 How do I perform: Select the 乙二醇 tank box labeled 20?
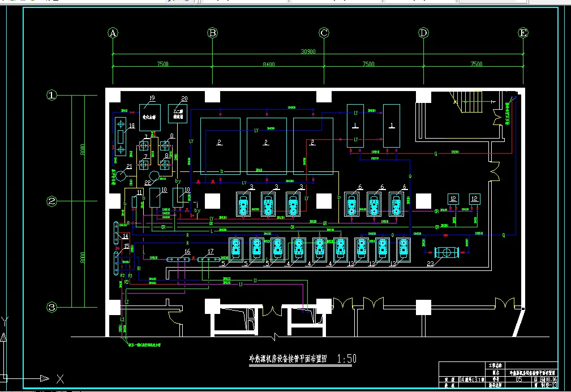pyautogui.click(x=178, y=114)
